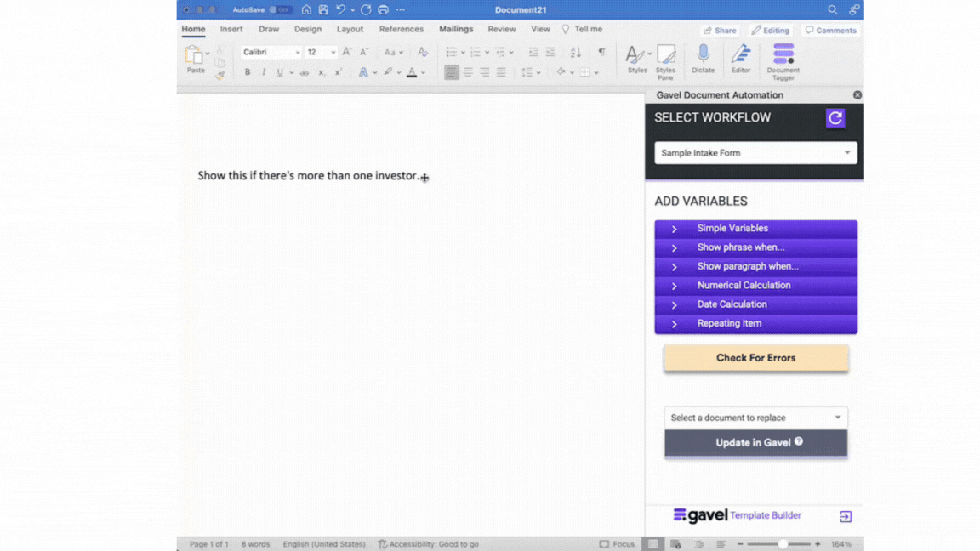Click the show paragraph marks icon
Viewport: 980px width, 551px height.
click(603, 51)
